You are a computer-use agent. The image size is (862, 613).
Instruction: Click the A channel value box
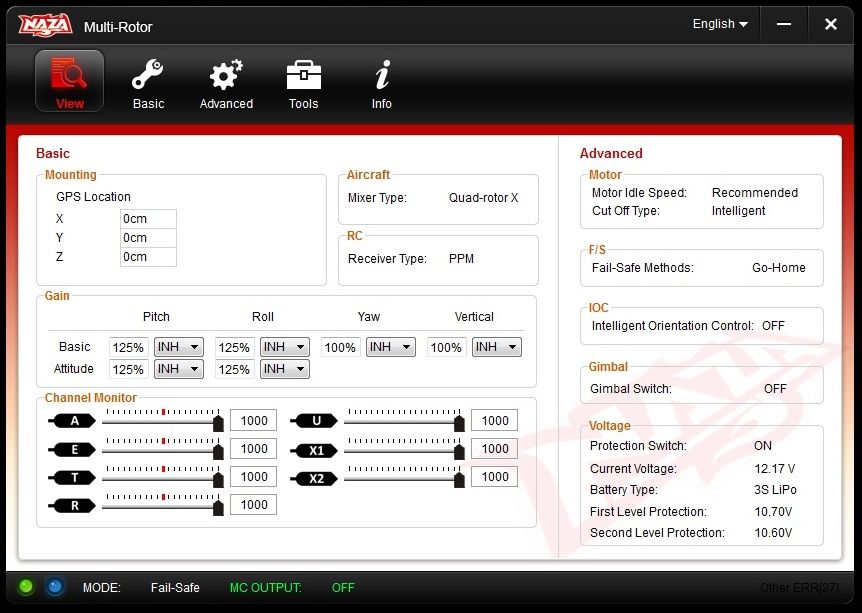coord(253,421)
